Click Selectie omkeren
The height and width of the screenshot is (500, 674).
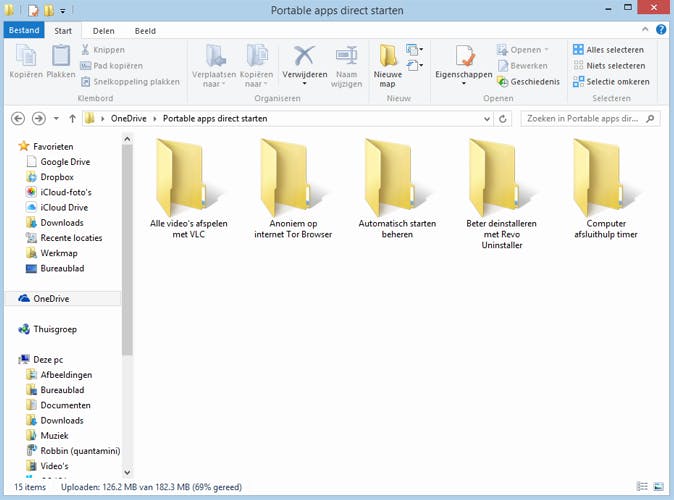[611, 82]
